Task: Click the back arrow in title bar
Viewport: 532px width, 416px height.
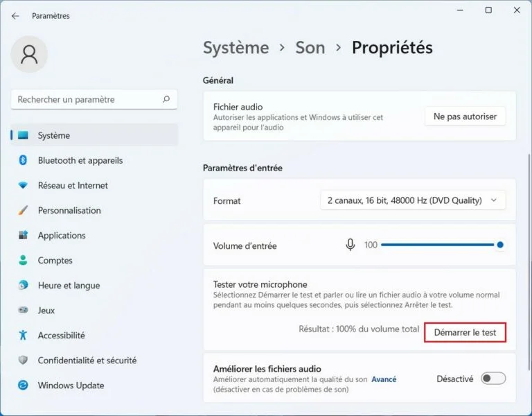Action: click(x=15, y=16)
